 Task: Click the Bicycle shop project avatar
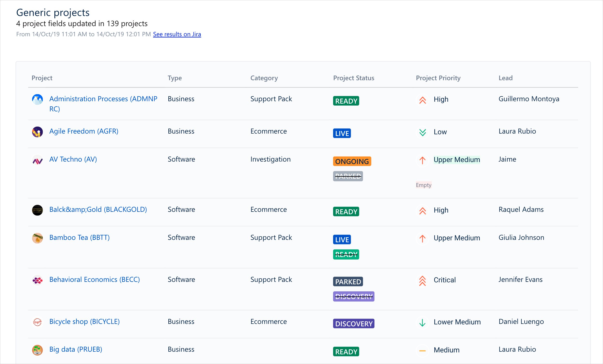(37, 322)
